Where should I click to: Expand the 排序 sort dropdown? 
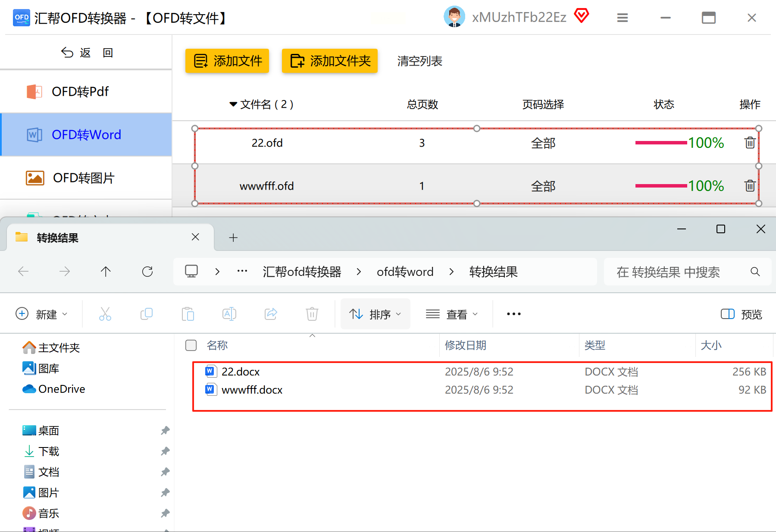tap(375, 314)
